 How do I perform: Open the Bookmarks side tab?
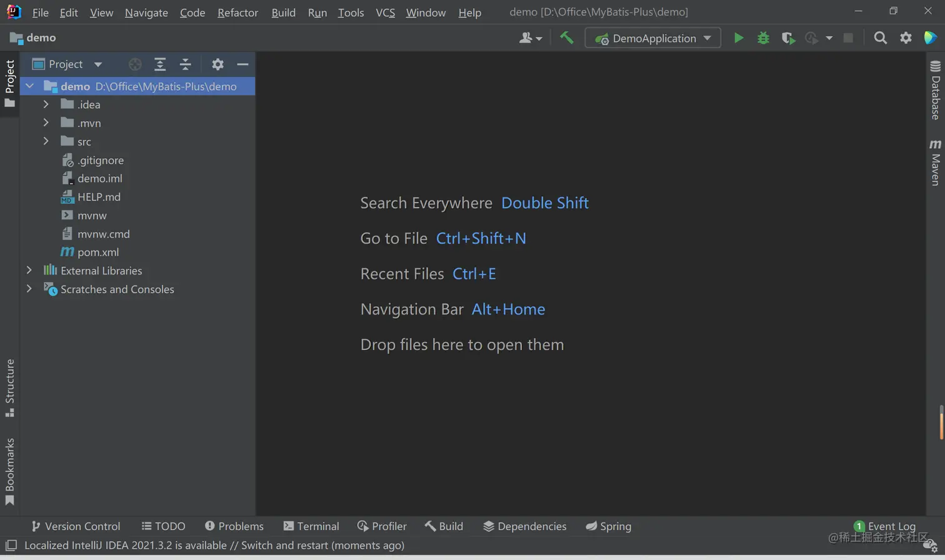[x=9, y=472]
